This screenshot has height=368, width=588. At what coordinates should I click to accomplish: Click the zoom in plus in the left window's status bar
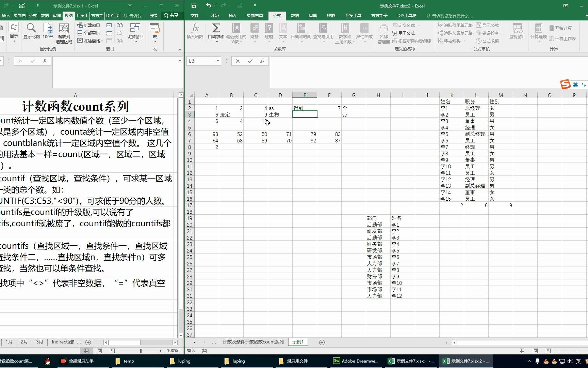161,351
